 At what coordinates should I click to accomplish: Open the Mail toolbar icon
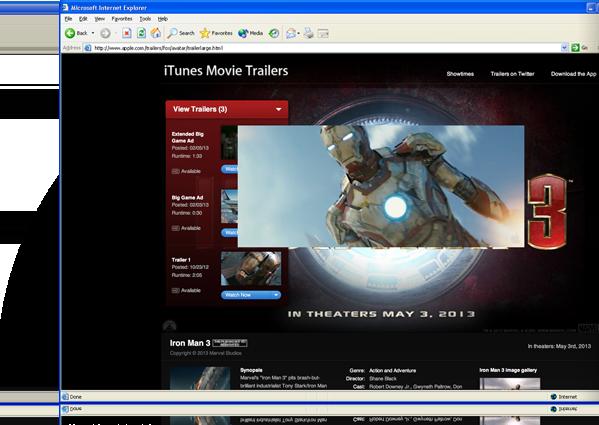291,34
